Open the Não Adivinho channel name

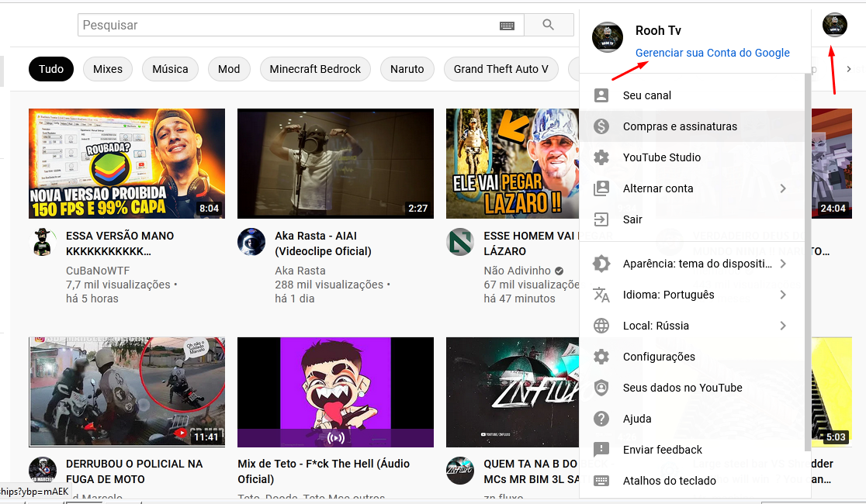click(x=518, y=271)
